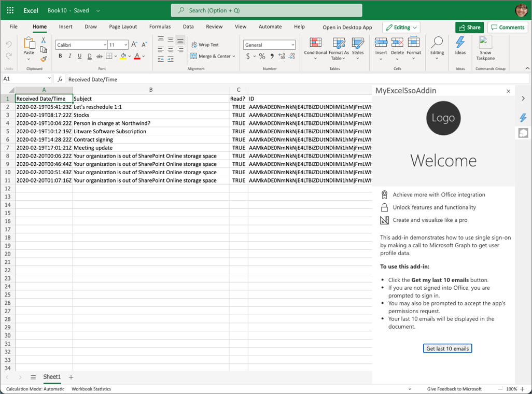This screenshot has height=394, width=532.
Task: Apply the red font color
Action: pyautogui.click(x=137, y=56)
